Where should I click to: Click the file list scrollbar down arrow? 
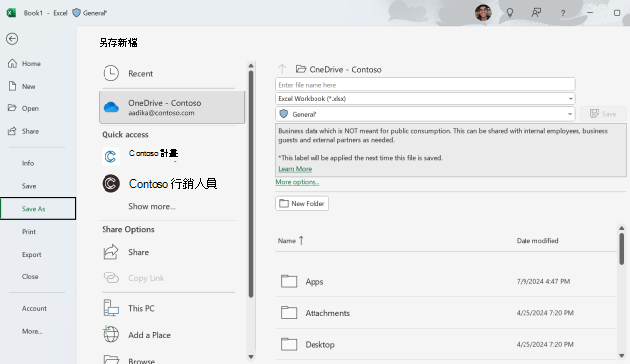pyautogui.click(x=622, y=356)
